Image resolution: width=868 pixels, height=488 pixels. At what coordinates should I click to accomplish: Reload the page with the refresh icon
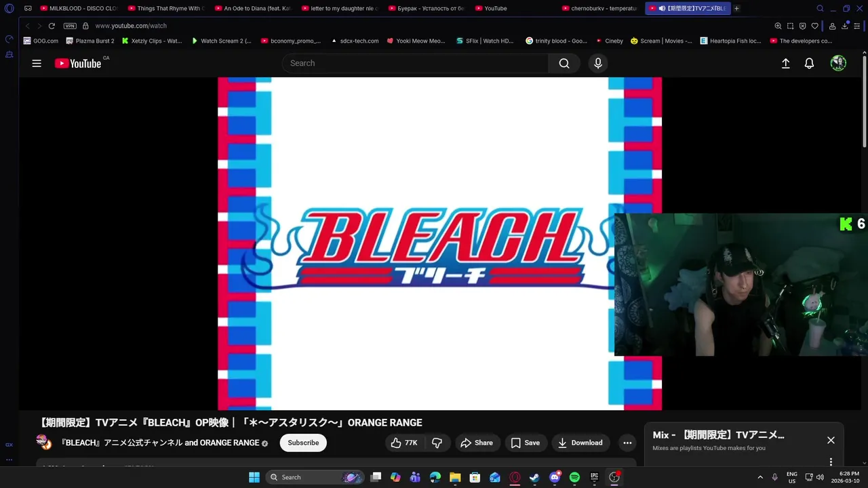pyautogui.click(x=51, y=26)
